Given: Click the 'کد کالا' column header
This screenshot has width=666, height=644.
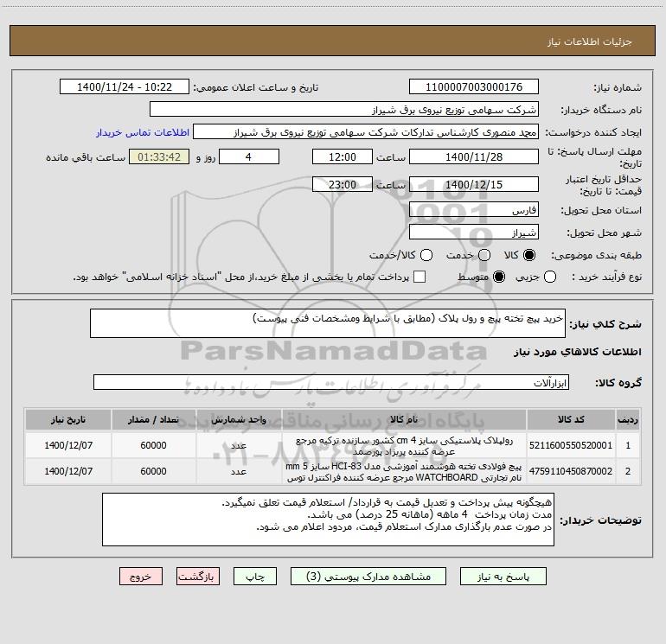Looking at the screenshot, I should point(571,419).
